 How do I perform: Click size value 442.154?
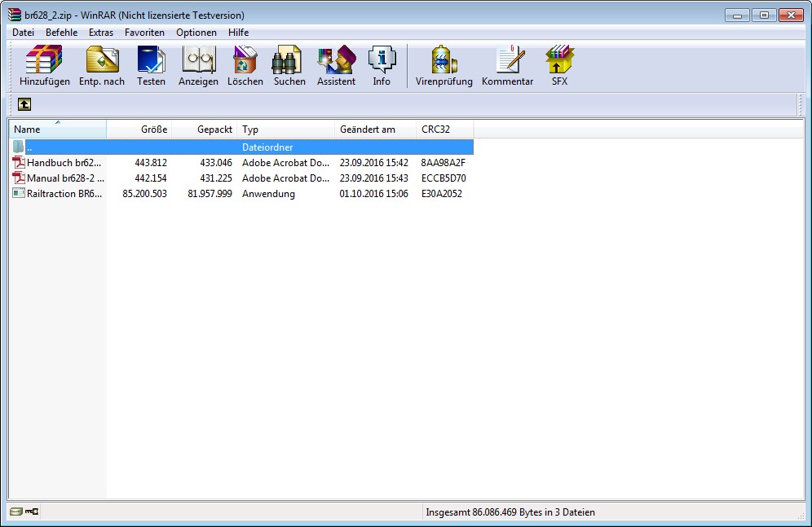pos(151,178)
